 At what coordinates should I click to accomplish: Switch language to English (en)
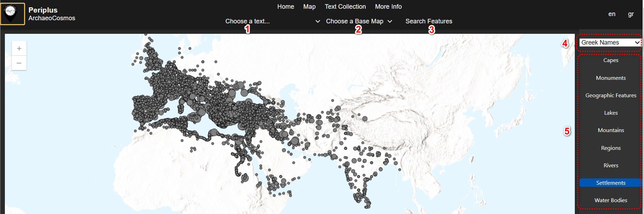(612, 14)
